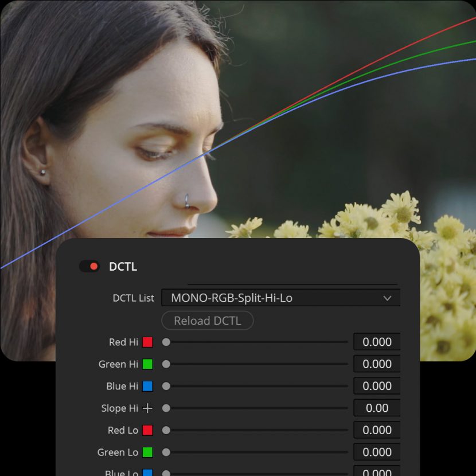Screen dimensions: 476x476
Task: Click the Green Lo green swatch
Action: (147, 452)
